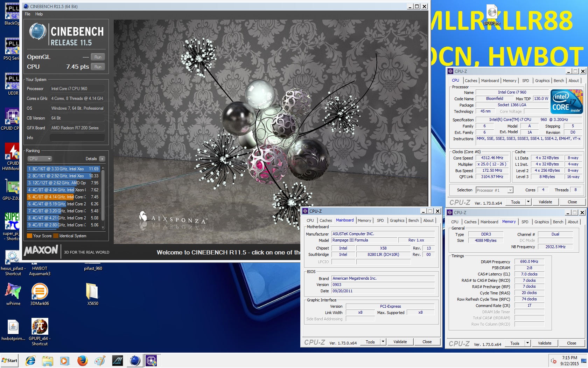588x368 pixels.
Task: Expand the ranking Details arrow in Cinebench
Action: 102,159
